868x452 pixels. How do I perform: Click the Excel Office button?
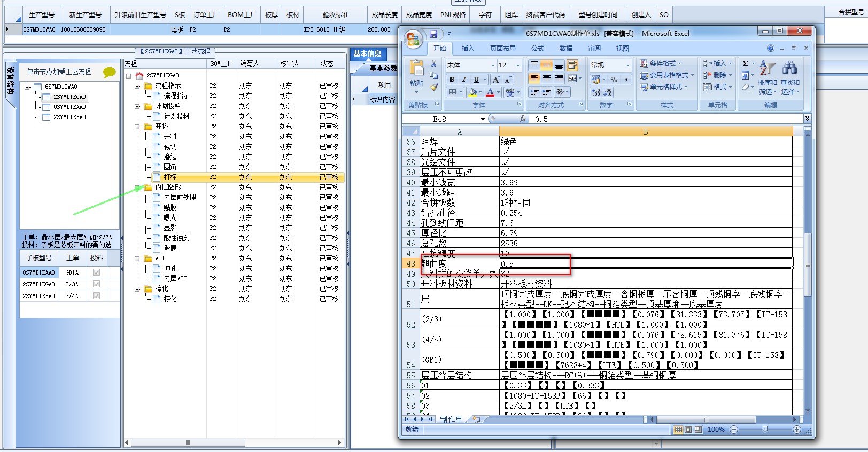pyautogui.click(x=413, y=40)
